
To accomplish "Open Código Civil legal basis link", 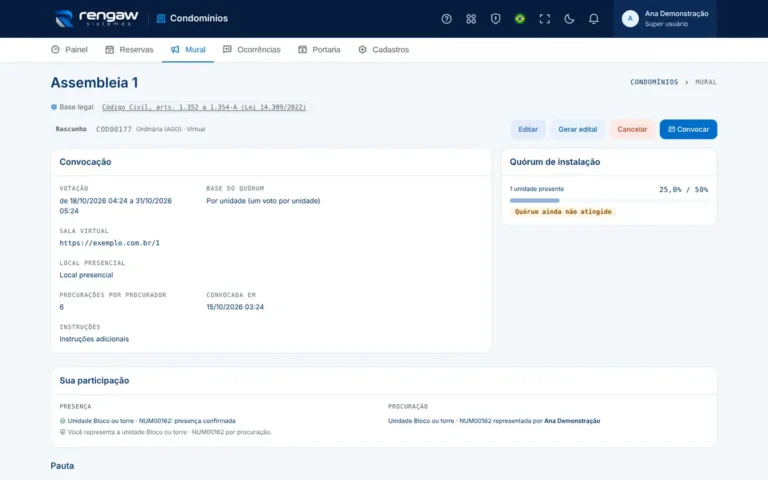I will [x=204, y=107].
